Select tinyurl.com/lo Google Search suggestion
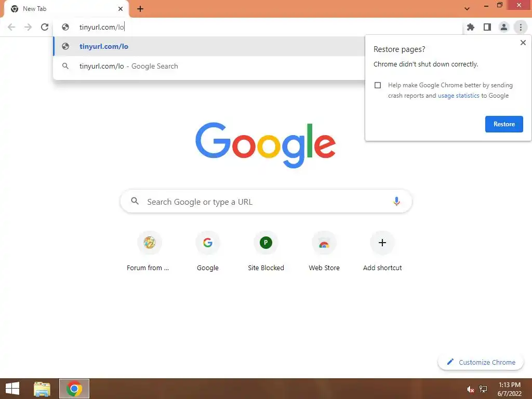 pos(209,66)
